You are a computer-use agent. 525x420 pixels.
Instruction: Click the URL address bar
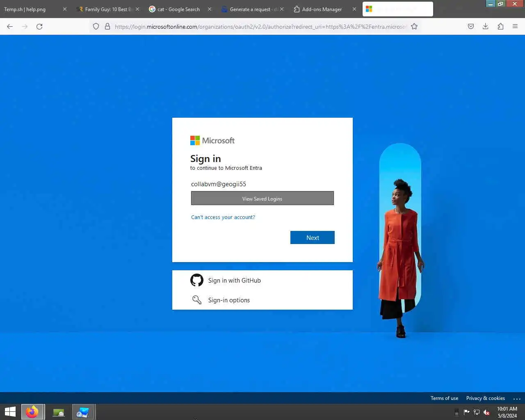[260, 27]
